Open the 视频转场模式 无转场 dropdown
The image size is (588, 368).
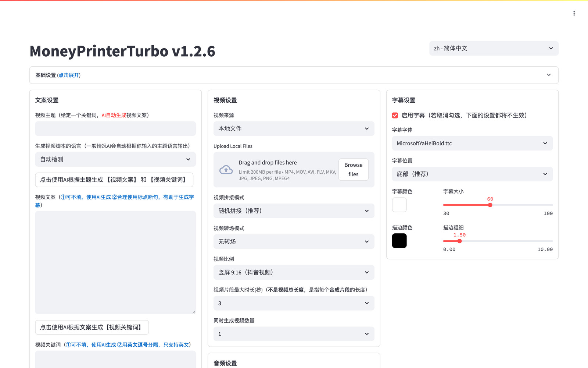[x=294, y=241]
